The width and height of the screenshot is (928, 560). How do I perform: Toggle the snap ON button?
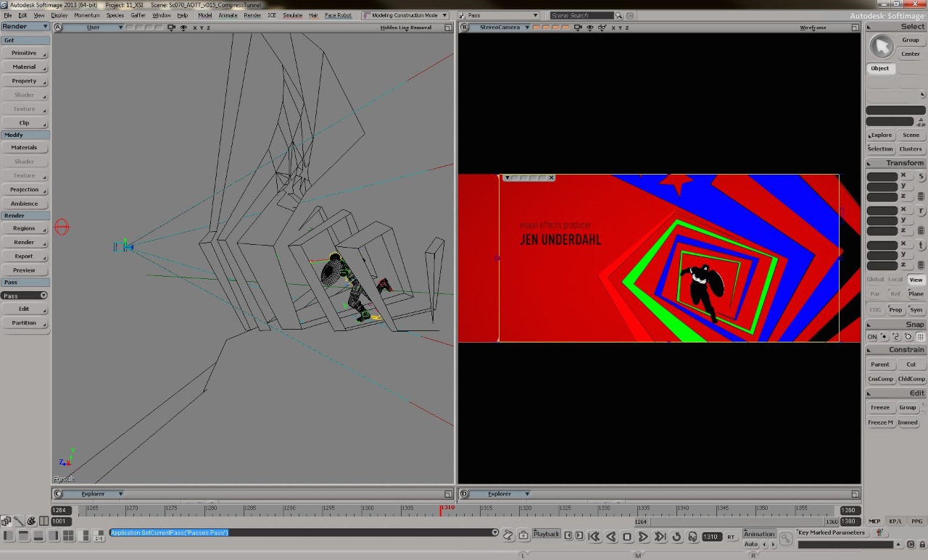pos(872,337)
